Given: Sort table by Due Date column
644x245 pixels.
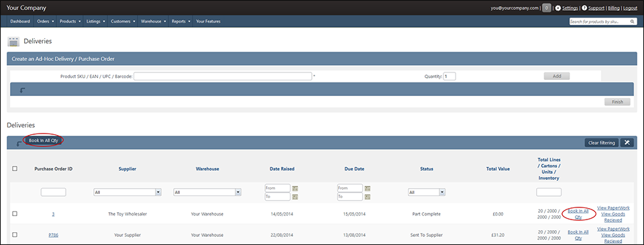Looking at the screenshot, I should [x=354, y=169].
